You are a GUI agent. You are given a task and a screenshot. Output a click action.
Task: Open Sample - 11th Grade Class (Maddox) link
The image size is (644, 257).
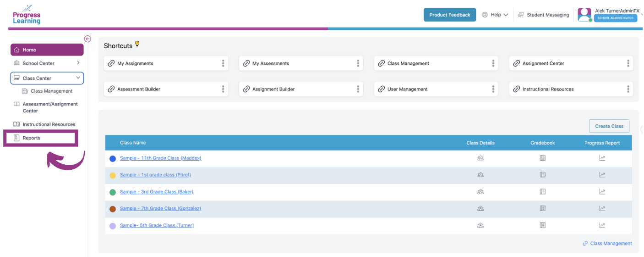(161, 158)
